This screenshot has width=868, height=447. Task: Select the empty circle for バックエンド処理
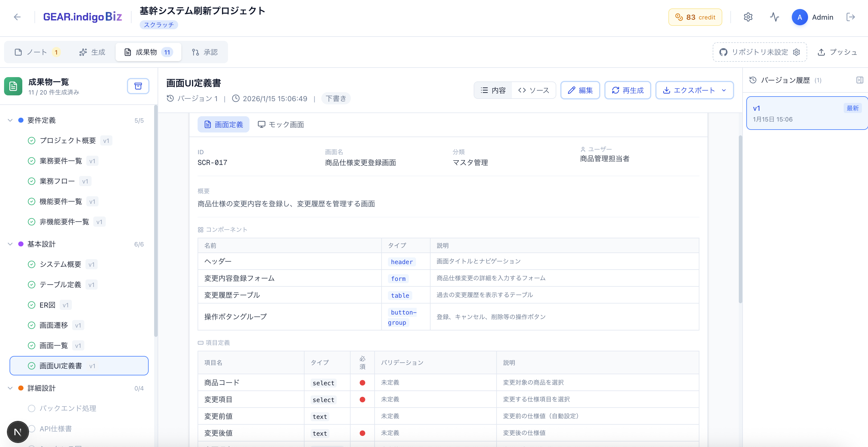tap(32, 408)
